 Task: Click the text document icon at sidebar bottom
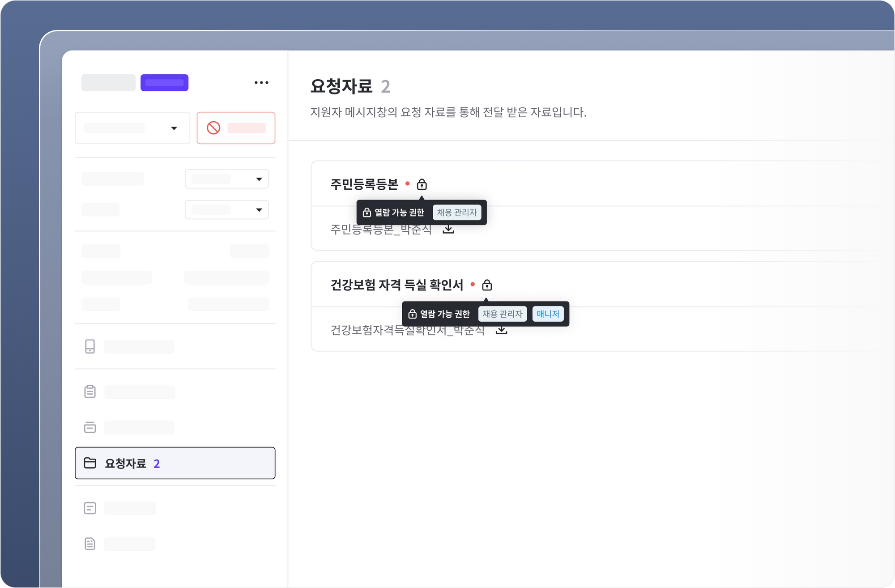point(90,544)
